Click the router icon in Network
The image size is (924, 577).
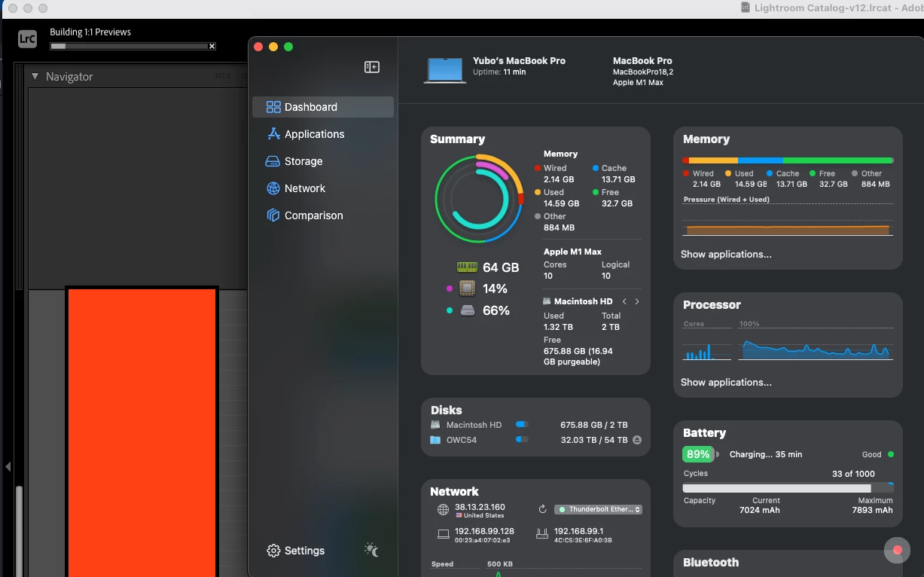click(x=542, y=534)
